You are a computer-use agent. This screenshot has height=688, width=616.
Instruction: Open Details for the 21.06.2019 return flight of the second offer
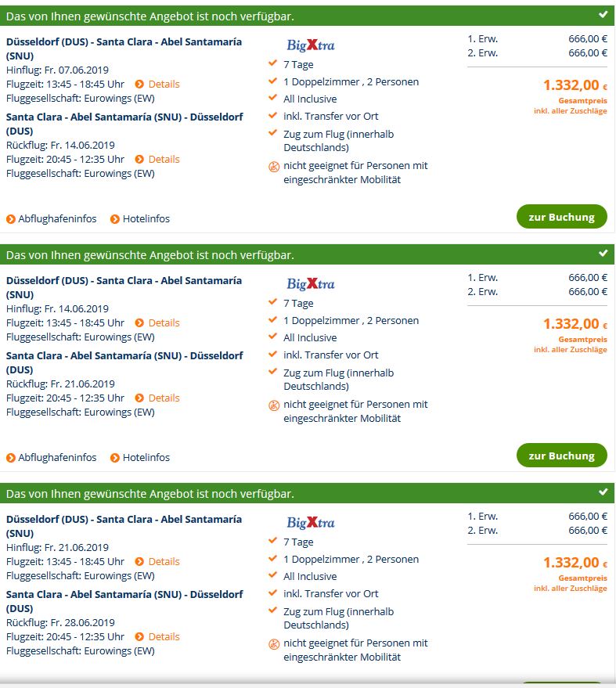coord(157,398)
